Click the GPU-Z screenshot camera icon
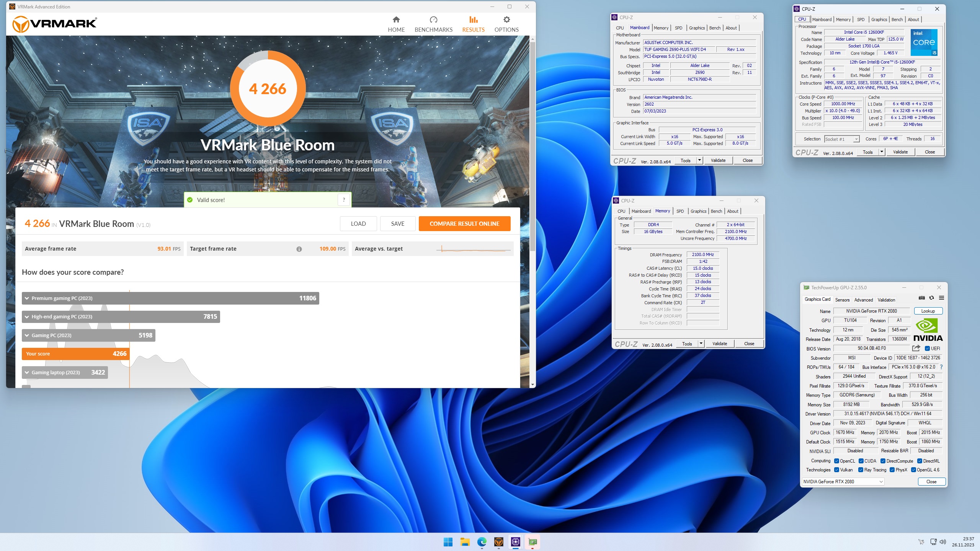The image size is (980, 551). tap(921, 298)
